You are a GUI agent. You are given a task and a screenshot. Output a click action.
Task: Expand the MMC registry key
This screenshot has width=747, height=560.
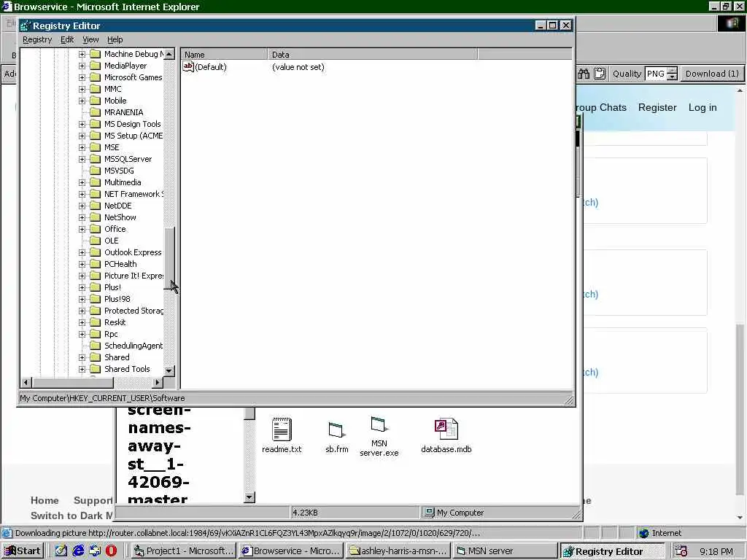pyautogui.click(x=82, y=89)
